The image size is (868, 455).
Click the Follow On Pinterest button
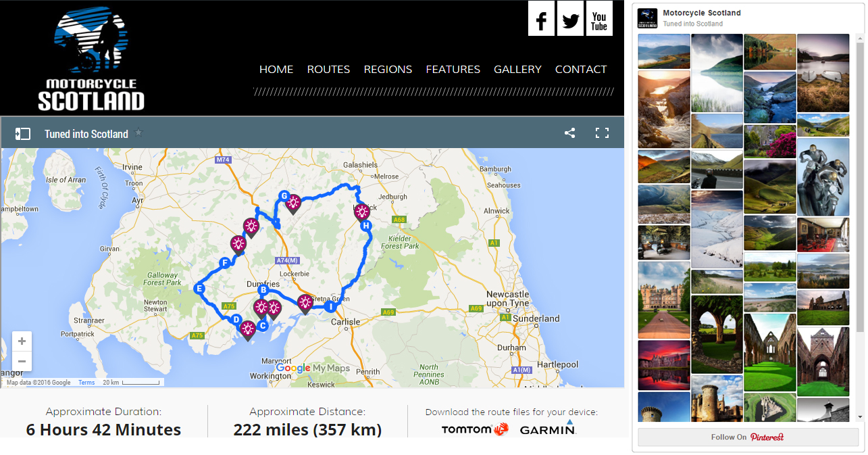click(748, 437)
